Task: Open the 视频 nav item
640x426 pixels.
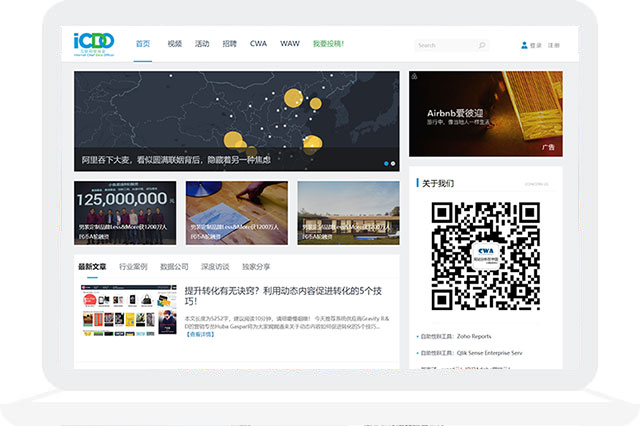Action: coord(175,44)
